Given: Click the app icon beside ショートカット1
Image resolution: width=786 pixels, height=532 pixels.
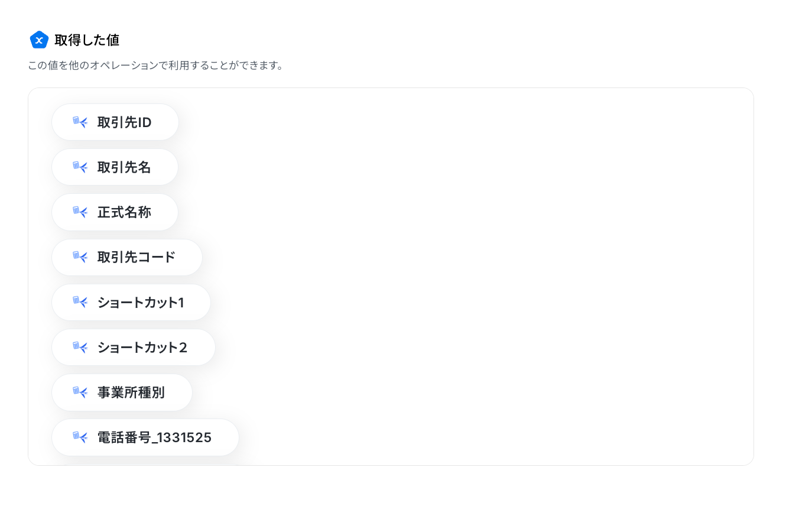Looking at the screenshot, I should coord(80,302).
